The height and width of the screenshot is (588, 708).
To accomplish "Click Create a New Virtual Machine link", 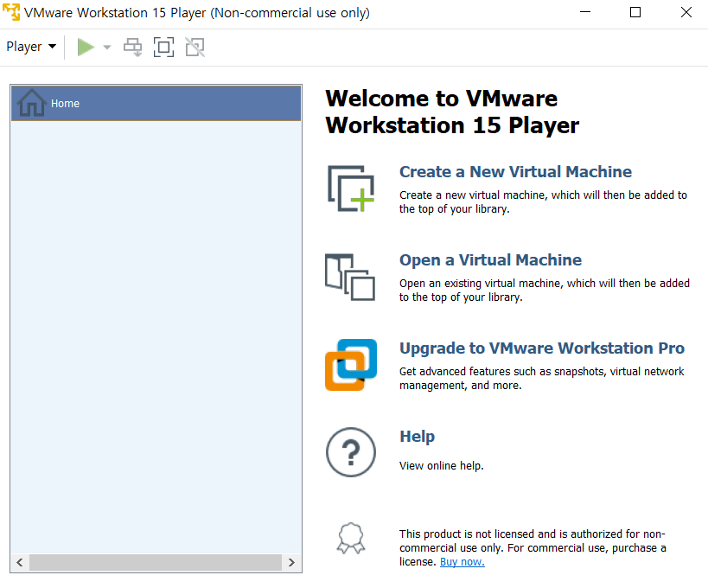I will 515,171.
